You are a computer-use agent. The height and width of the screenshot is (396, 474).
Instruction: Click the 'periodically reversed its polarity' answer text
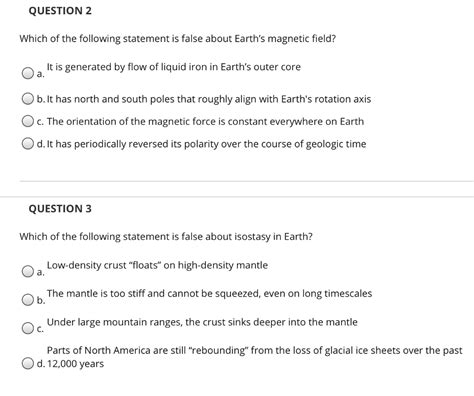(x=206, y=144)
